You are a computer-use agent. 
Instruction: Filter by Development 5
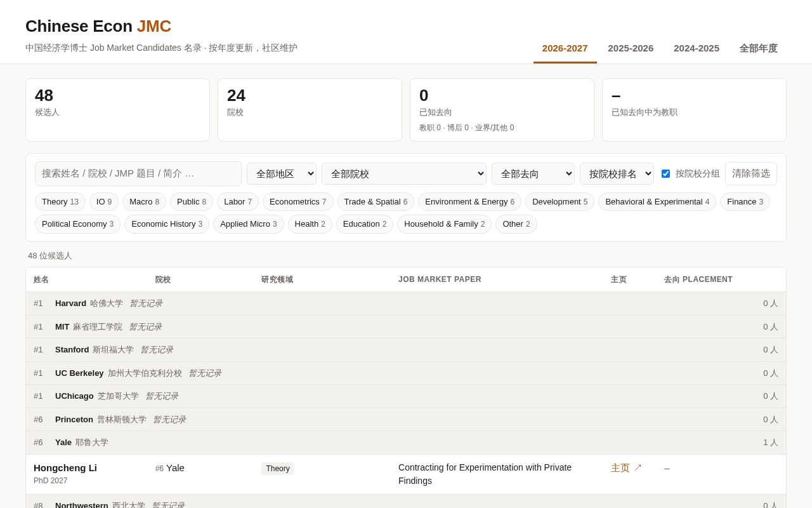click(x=560, y=202)
